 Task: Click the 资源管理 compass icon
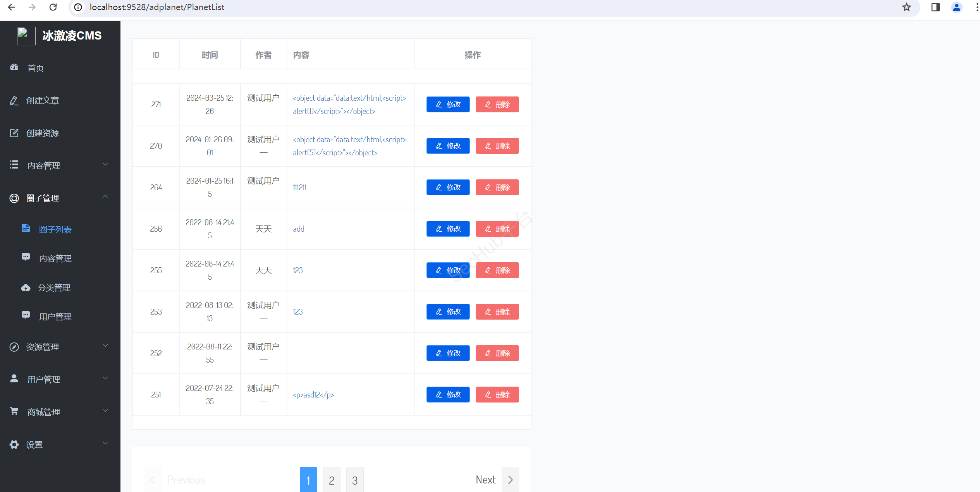tap(14, 347)
